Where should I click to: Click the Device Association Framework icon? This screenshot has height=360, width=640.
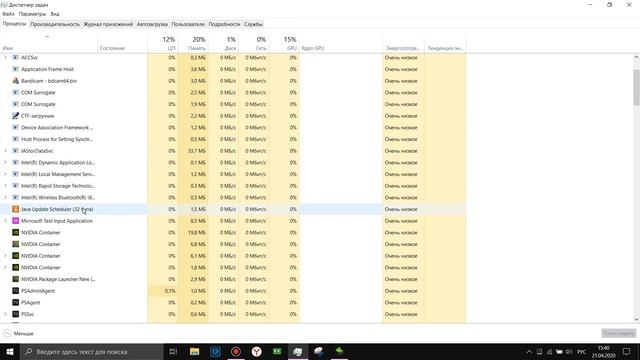click(x=16, y=128)
